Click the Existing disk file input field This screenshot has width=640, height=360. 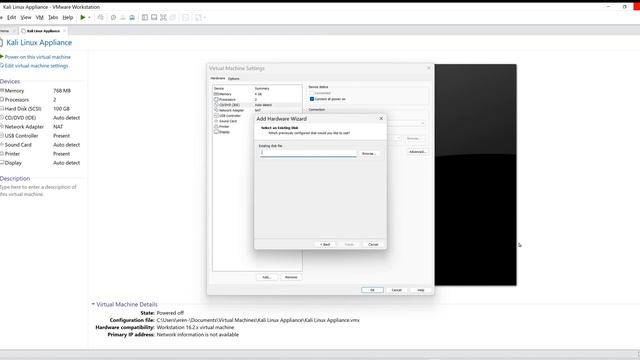point(308,153)
